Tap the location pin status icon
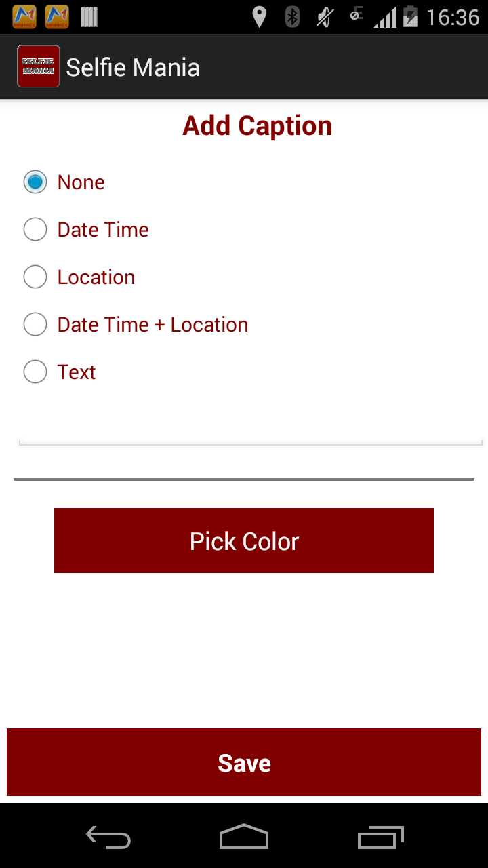 (259, 17)
